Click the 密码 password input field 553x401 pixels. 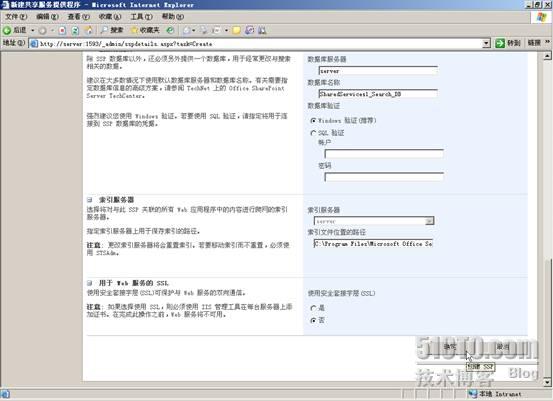(x=384, y=177)
